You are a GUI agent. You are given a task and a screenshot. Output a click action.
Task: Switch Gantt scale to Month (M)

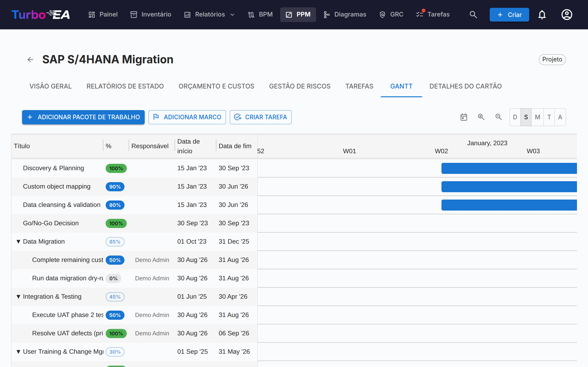click(537, 117)
